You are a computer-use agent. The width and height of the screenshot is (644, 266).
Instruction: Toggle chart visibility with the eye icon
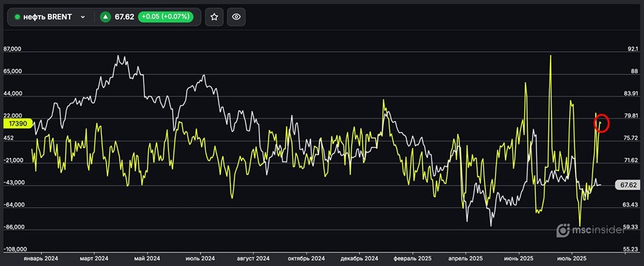tap(236, 17)
